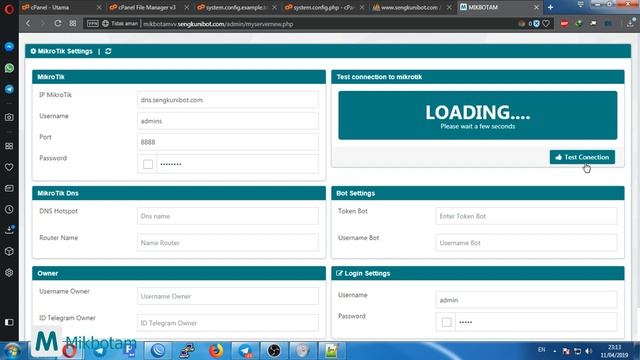Click the MikroTik Password field

[238, 164]
